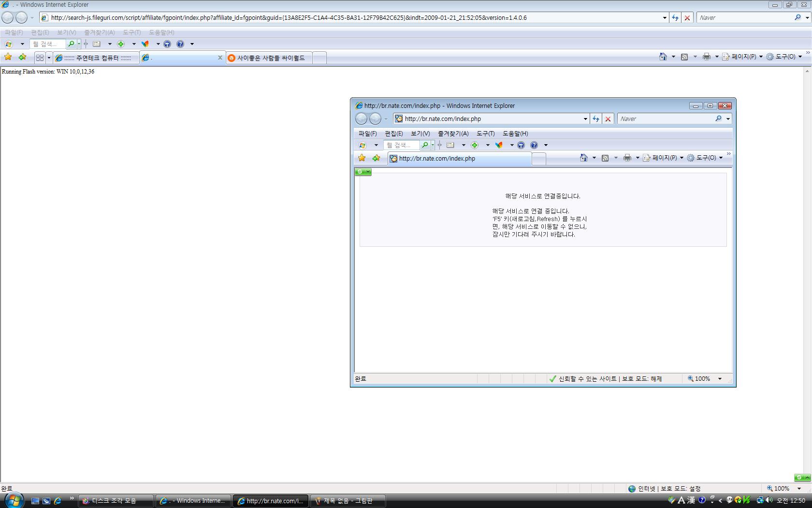Open Favorites Center star in the br.nate.com popup
812x508 pixels.
click(x=362, y=158)
